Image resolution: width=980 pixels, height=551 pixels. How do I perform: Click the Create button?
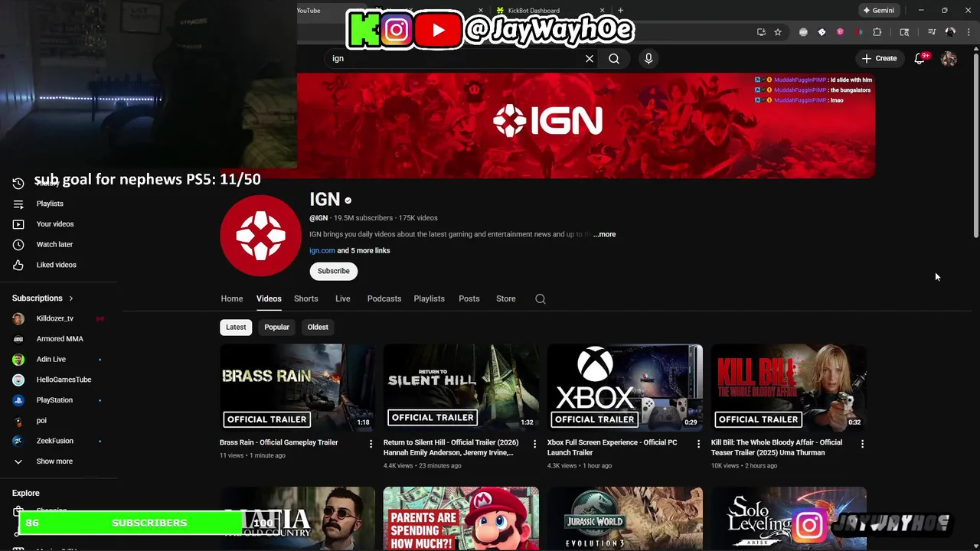click(879, 58)
